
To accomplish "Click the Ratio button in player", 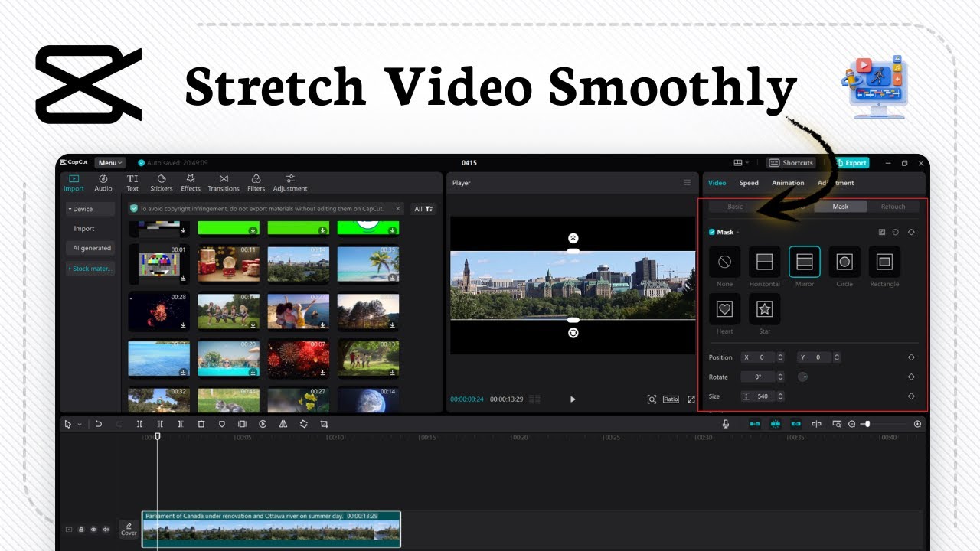I will (x=671, y=399).
